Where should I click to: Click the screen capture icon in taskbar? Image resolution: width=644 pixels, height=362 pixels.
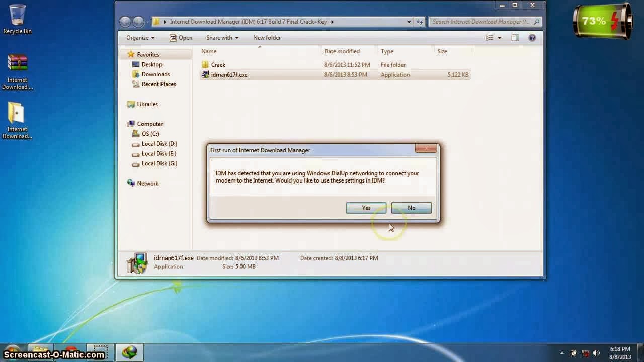[101, 352]
